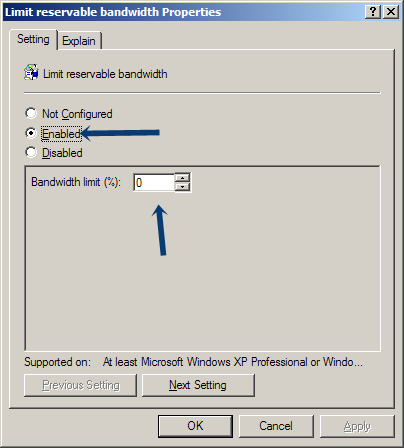Choose the Enabled radio option
Image resolution: width=404 pixels, height=448 pixels.
[31, 133]
